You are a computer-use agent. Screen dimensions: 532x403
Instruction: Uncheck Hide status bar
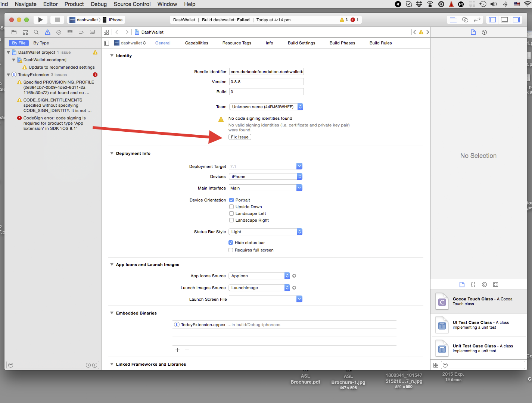pos(231,243)
